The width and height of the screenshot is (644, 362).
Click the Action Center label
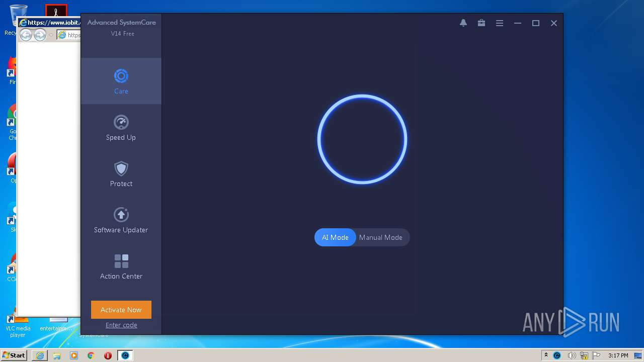121,276
